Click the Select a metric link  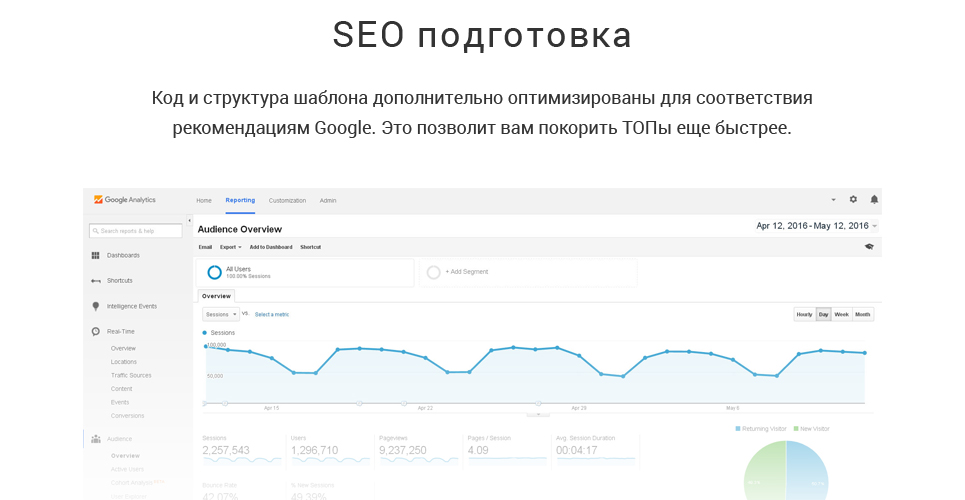[272, 315]
